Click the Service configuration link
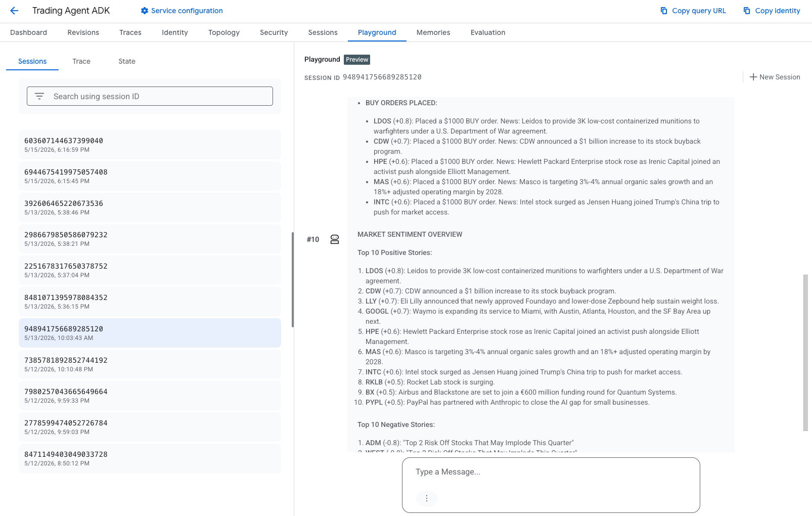The width and height of the screenshot is (812, 516). (x=182, y=11)
